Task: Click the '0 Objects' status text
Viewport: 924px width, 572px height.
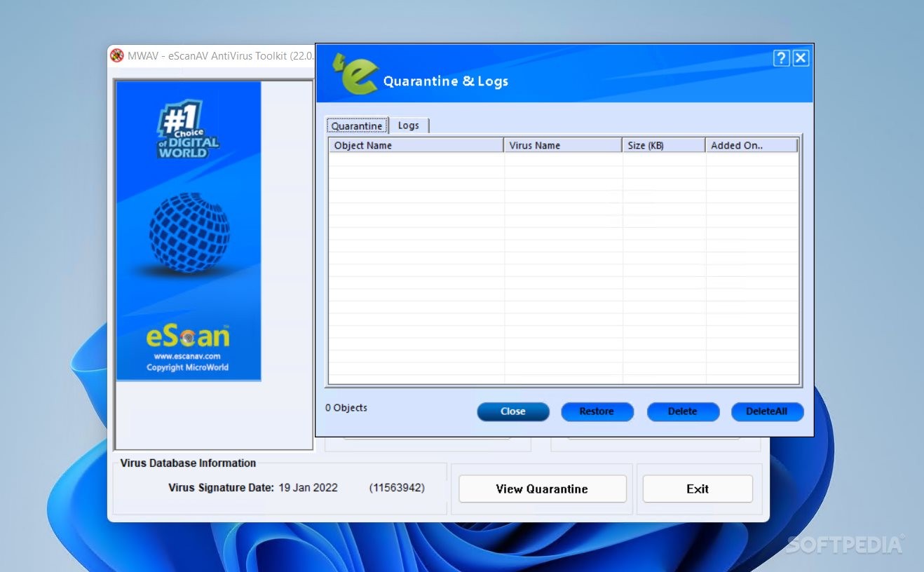Action: point(346,407)
